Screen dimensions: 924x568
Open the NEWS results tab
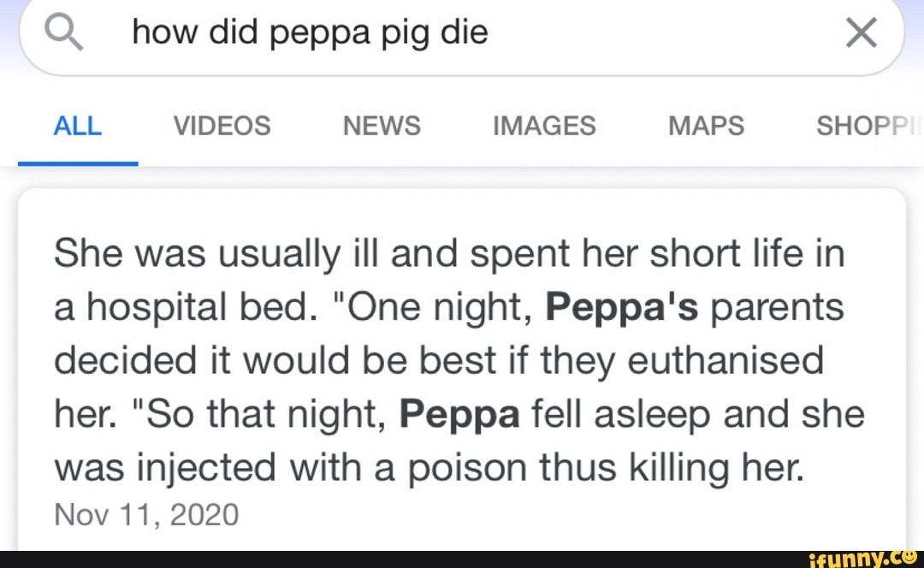click(x=382, y=126)
